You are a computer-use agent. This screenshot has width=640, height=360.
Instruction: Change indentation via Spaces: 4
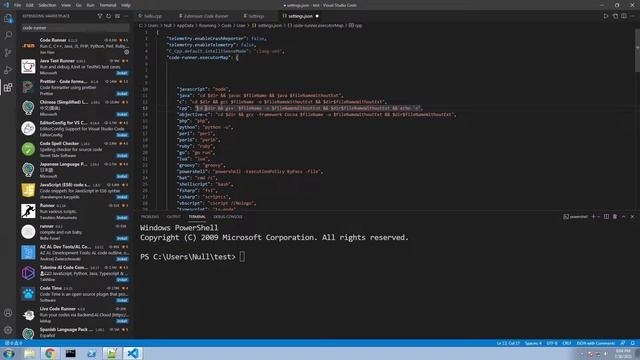pyautogui.click(x=533, y=343)
